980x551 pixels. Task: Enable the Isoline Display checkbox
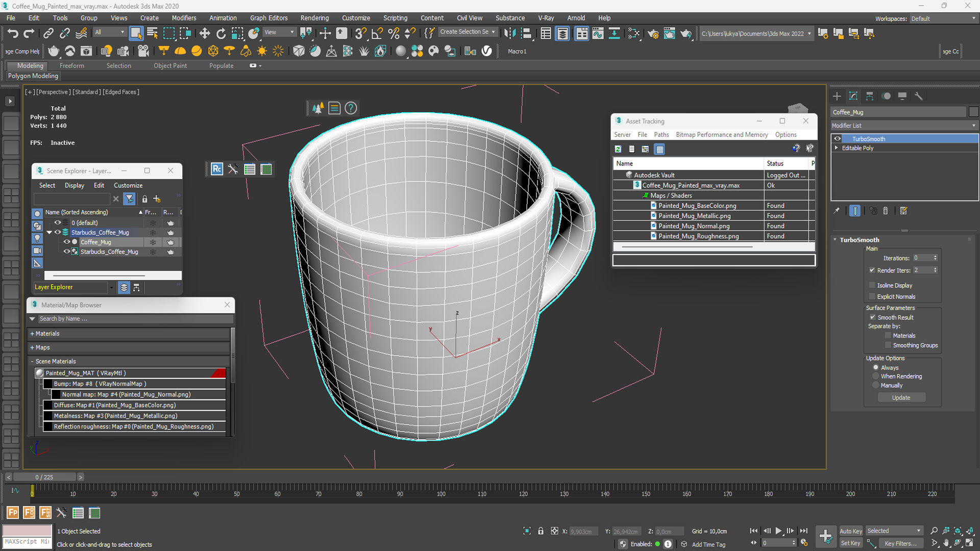pyautogui.click(x=872, y=285)
